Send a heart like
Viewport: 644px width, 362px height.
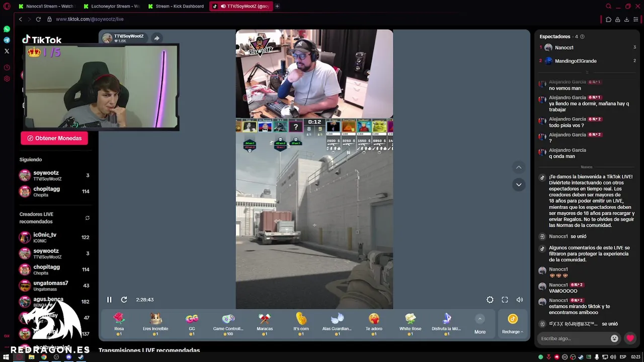630,339
